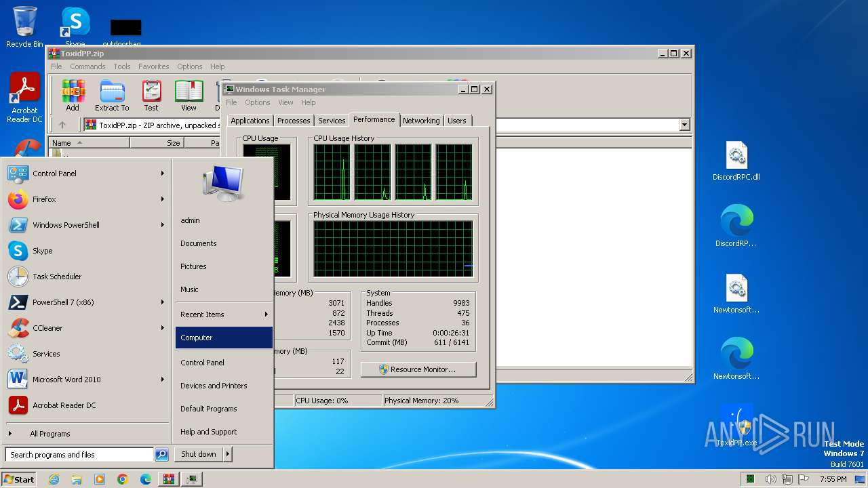The width and height of the screenshot is (868, 488).
Task: Click the volume tray icon
Action: point(771,479)
